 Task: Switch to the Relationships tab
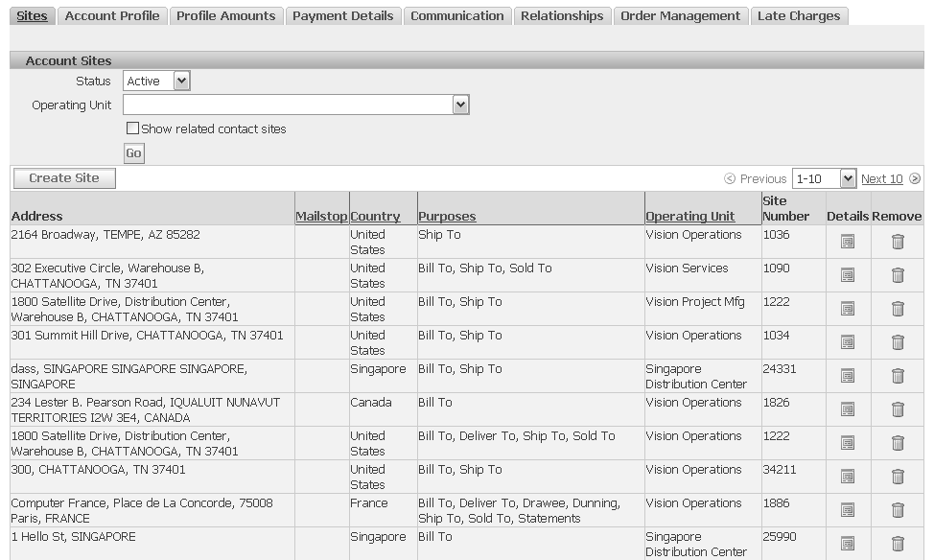[x=562, y=16]
